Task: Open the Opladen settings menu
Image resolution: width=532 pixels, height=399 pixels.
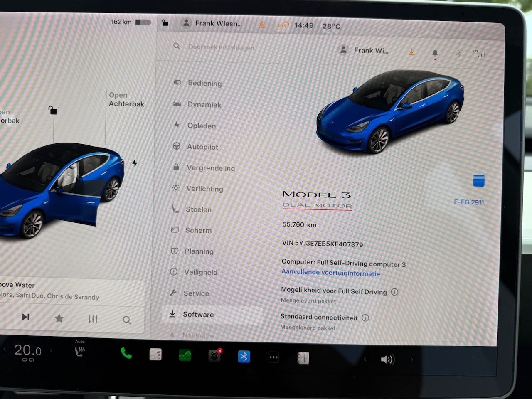Action: point(195,125)
